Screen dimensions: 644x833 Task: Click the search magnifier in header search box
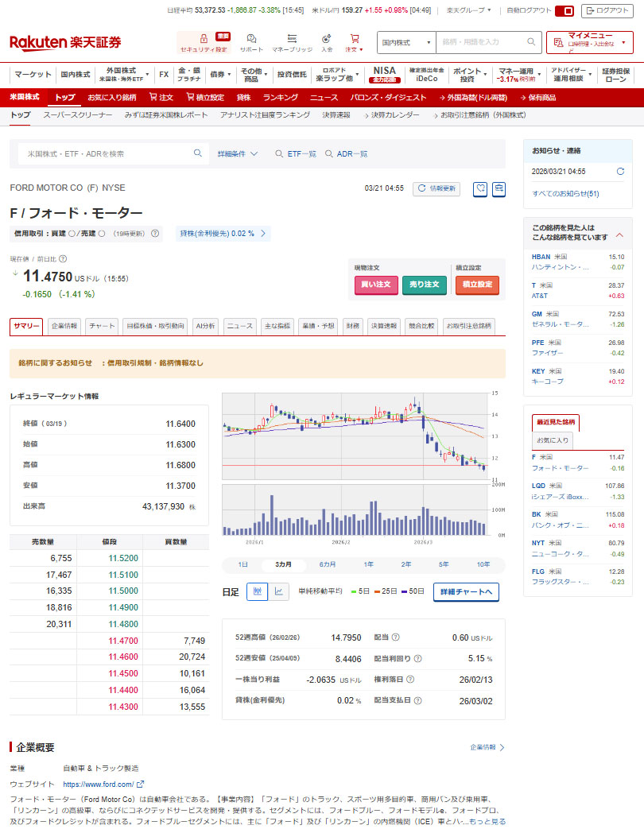[x=531, y=42]
